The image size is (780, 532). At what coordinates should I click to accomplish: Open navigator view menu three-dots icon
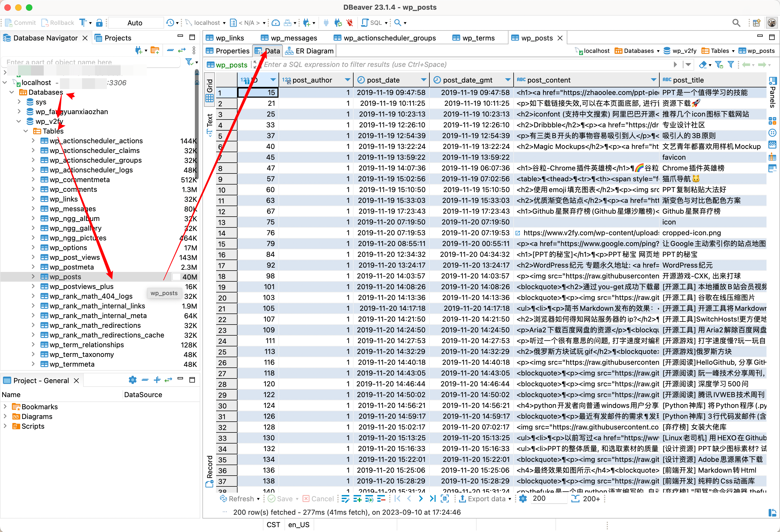(x=194, y=50)
